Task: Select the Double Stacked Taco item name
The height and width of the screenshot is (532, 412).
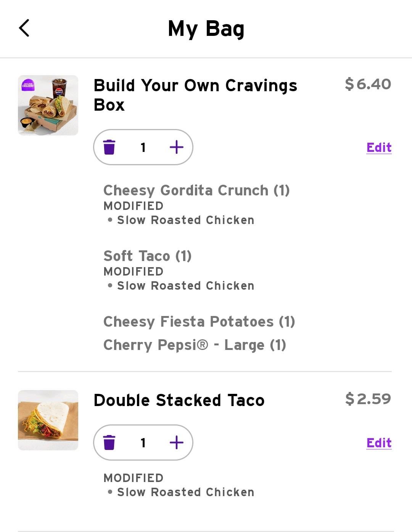Action: click(179, 400)
